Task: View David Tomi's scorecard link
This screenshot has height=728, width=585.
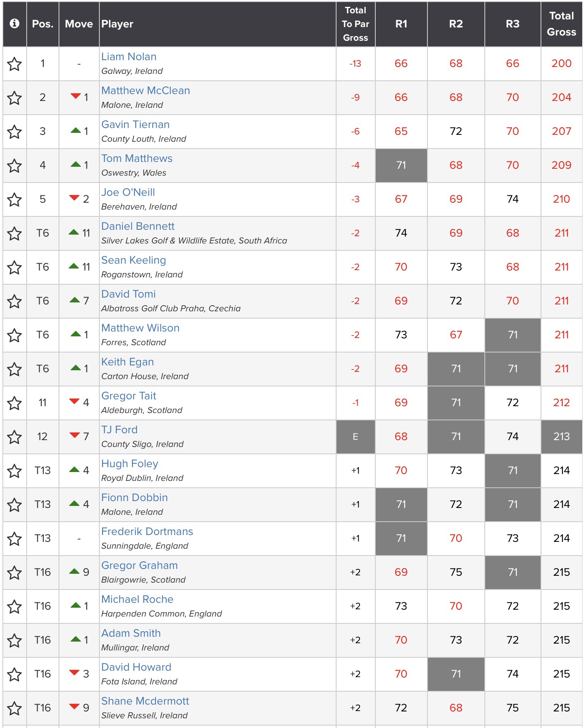Action: [128, 294]
